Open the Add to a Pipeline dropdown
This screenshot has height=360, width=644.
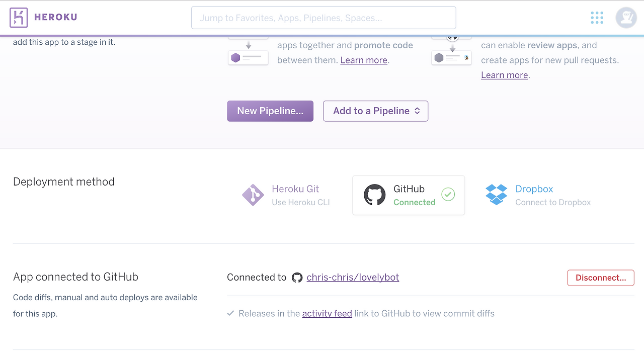click(x=375, y=111)
